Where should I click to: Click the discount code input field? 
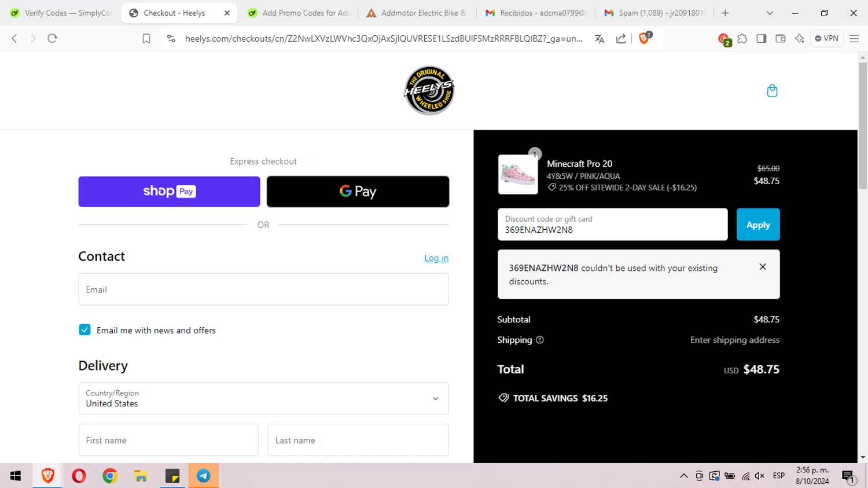click(612, 225)
